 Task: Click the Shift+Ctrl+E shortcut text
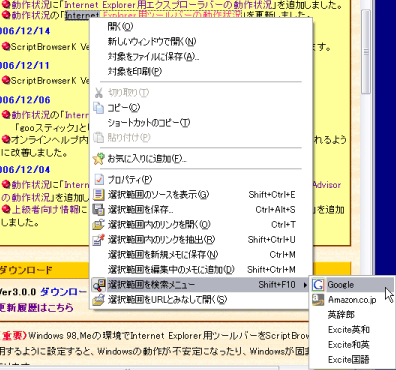(x=272, y=195)
